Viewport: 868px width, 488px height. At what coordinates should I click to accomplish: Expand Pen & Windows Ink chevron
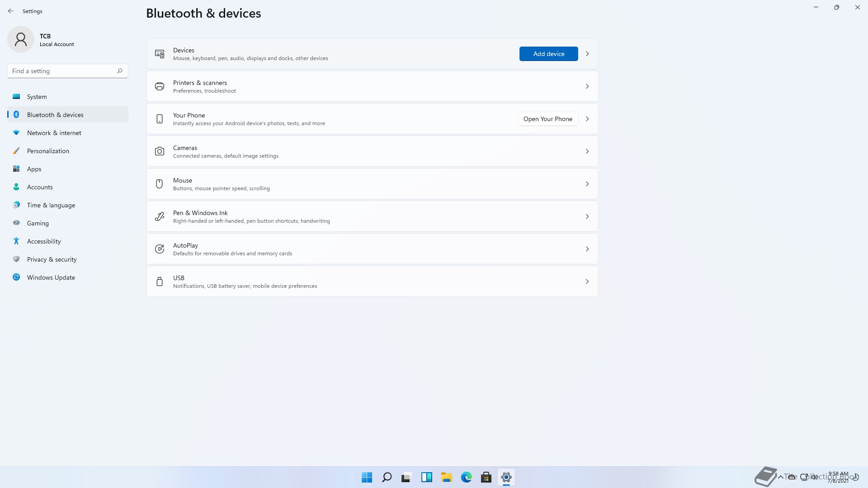tap(587, 216)
